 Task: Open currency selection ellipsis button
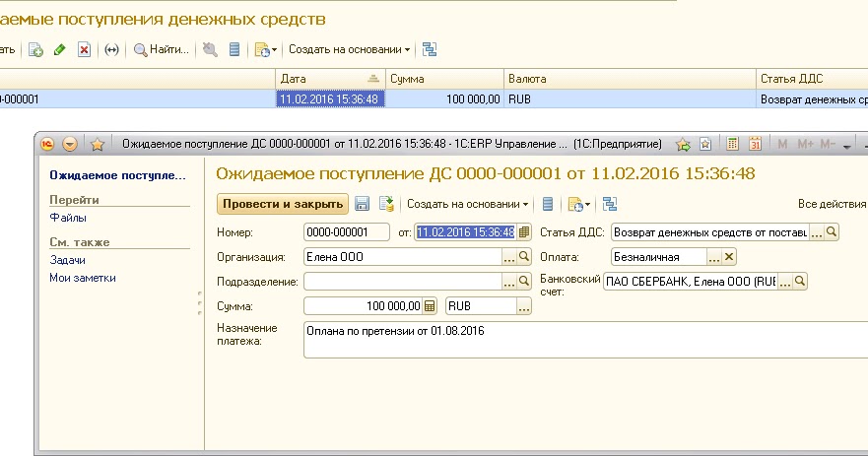tap(524, 306)
